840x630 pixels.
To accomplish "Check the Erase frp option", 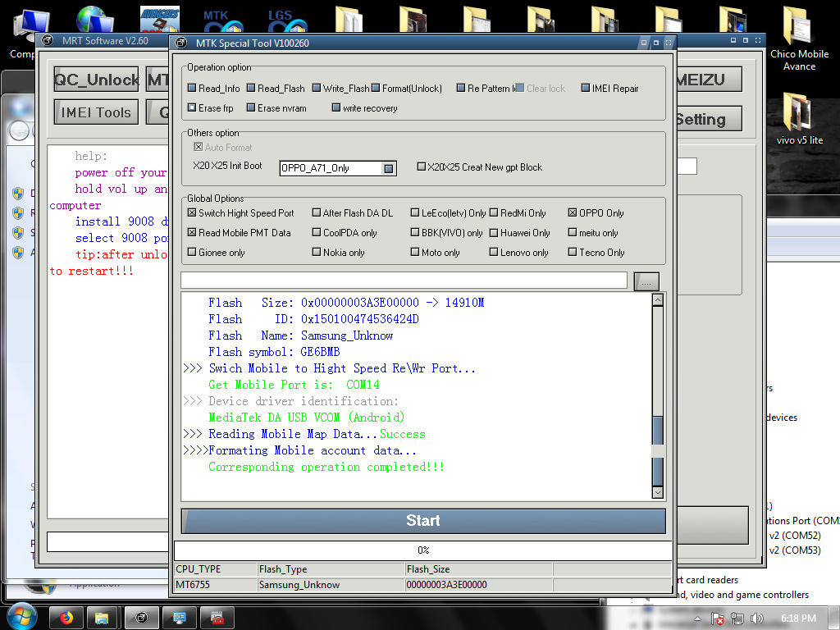I will click(192, 107).
